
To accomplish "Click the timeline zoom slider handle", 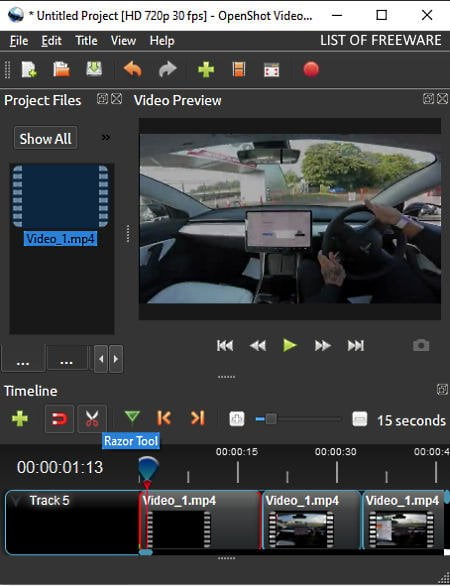I will coord(271,419).
